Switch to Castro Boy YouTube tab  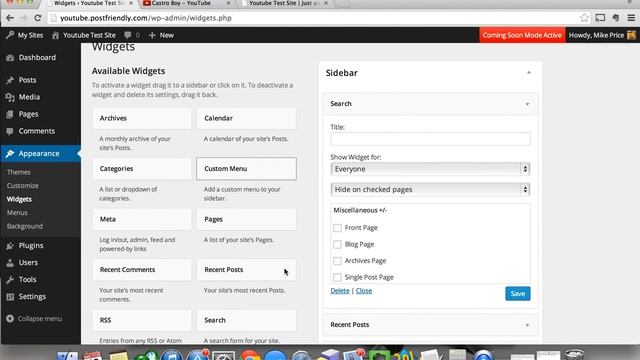[182, 3]
